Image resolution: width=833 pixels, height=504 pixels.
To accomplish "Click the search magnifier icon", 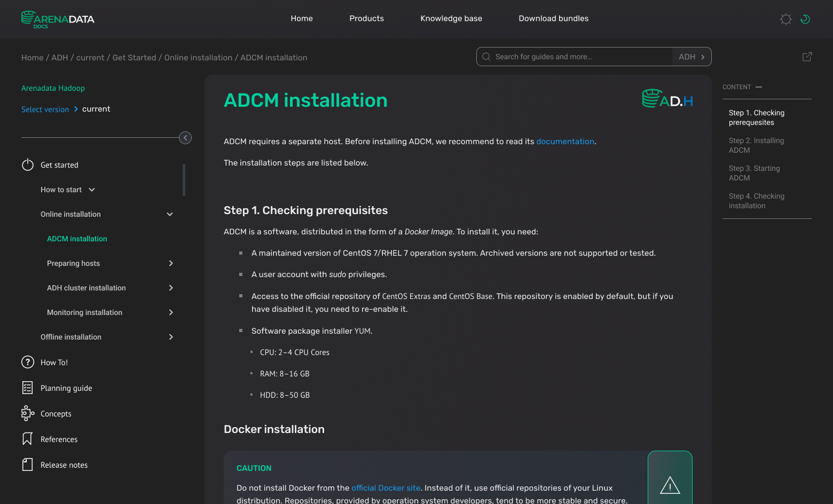I will (486, 57).
